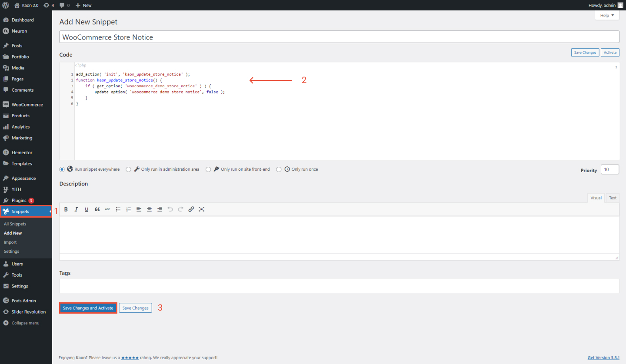
Task: Apply italic formatting in description editor
Action: 76,209
